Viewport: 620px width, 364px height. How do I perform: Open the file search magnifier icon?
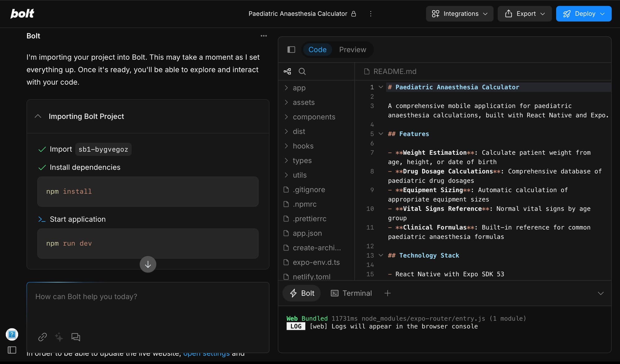pos(302,72)
